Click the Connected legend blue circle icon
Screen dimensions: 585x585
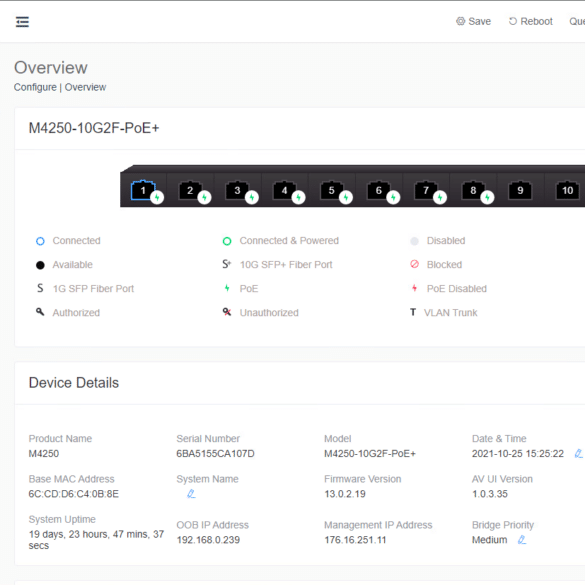tap(40, 241)
